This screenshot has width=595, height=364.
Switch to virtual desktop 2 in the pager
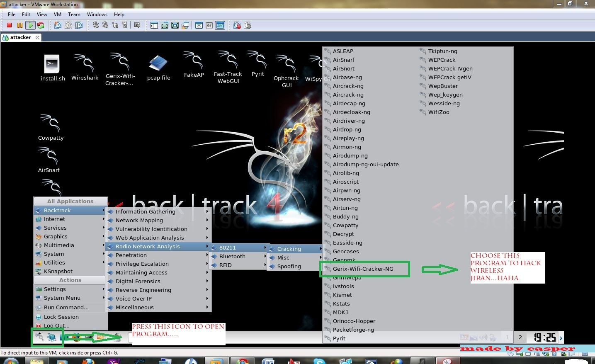[520, 337]
